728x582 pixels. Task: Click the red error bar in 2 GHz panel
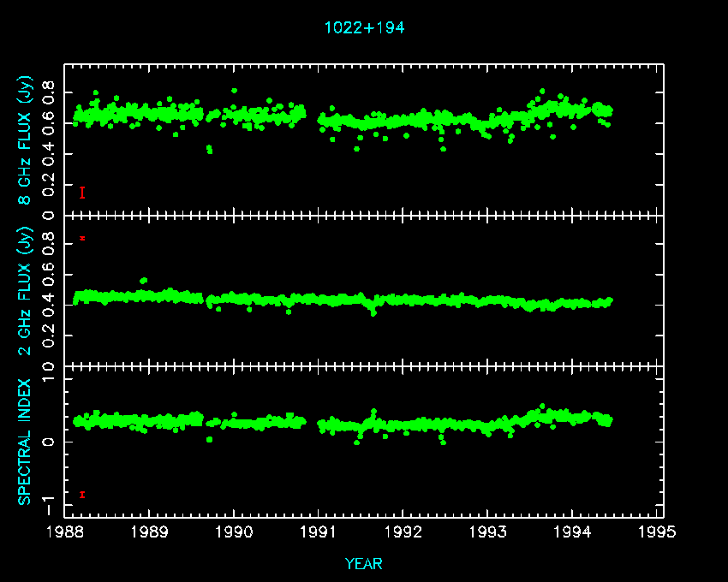click(82, 238)
